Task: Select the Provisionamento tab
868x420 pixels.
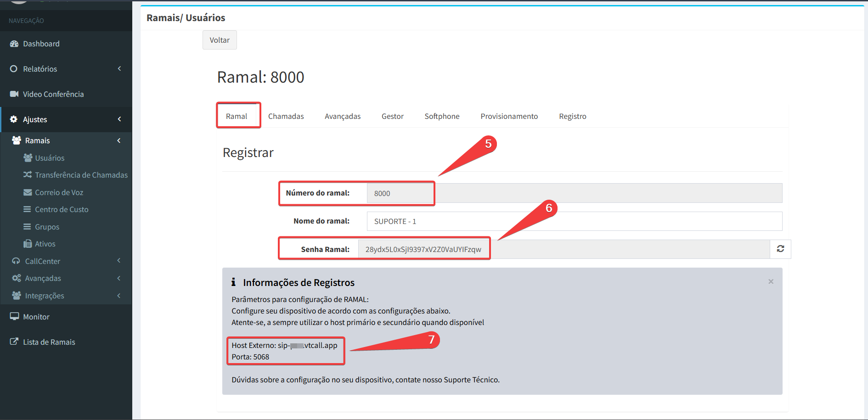Action: click(x=509, y=117)
